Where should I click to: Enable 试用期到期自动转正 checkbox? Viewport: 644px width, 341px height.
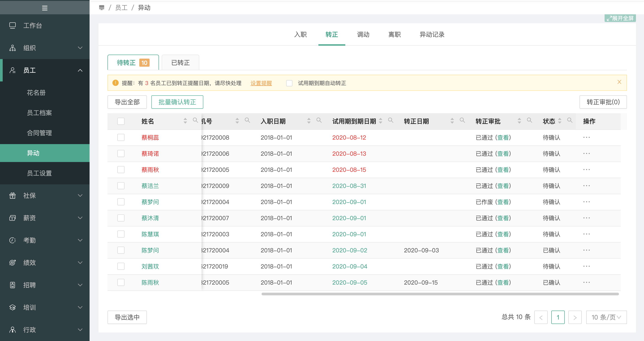(289, 83)
